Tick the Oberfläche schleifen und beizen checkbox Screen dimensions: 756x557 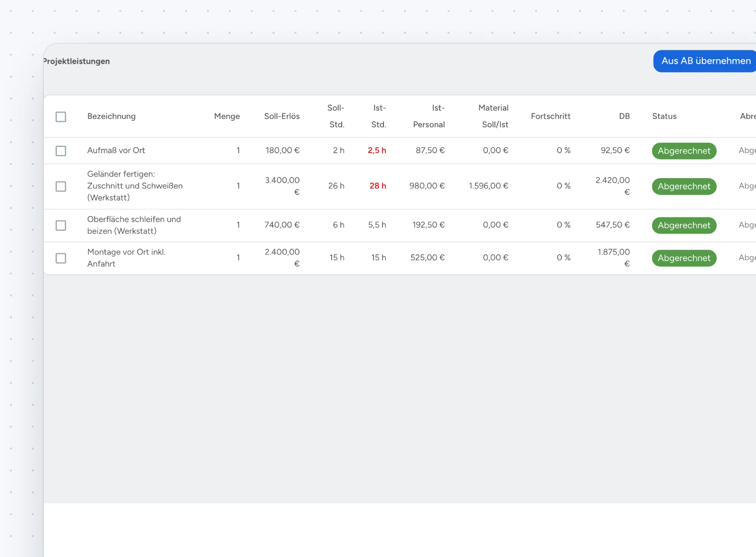click(x=61, y=226)
